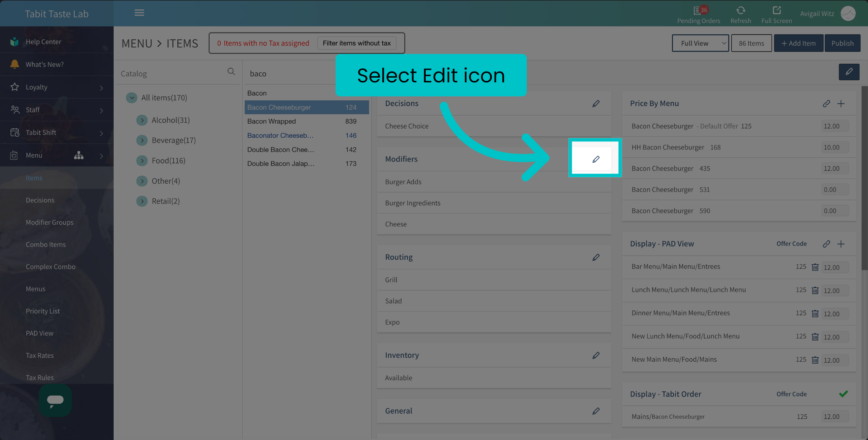Delete Bar Menu/Main Menu/Entrees row
The image size is (868, 440).
point(815,267)
